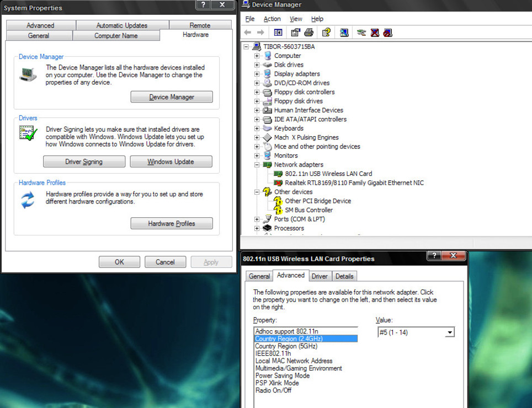The height and width of the screenshot is (408, 532).
Task: Click the Disable device toolbar icon
Action: (388, 33)
